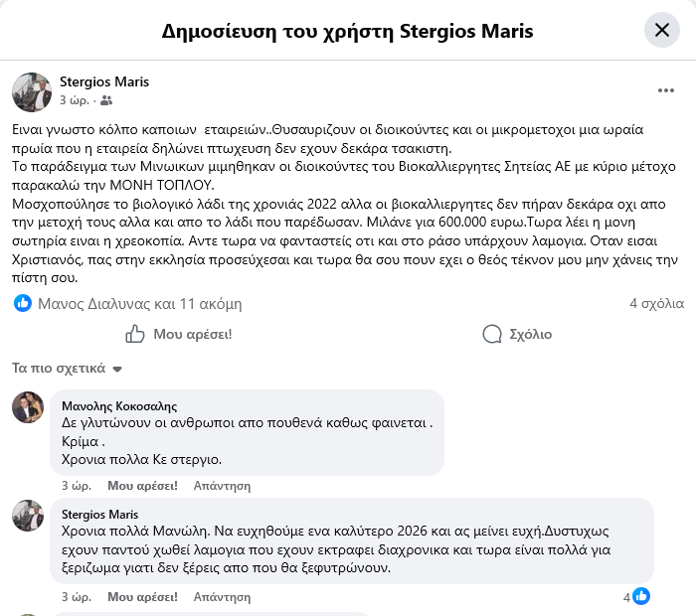
Task: Toggle Μου αρέσει! on Stergios Maris' reply comment
Action: pos(142,597)
